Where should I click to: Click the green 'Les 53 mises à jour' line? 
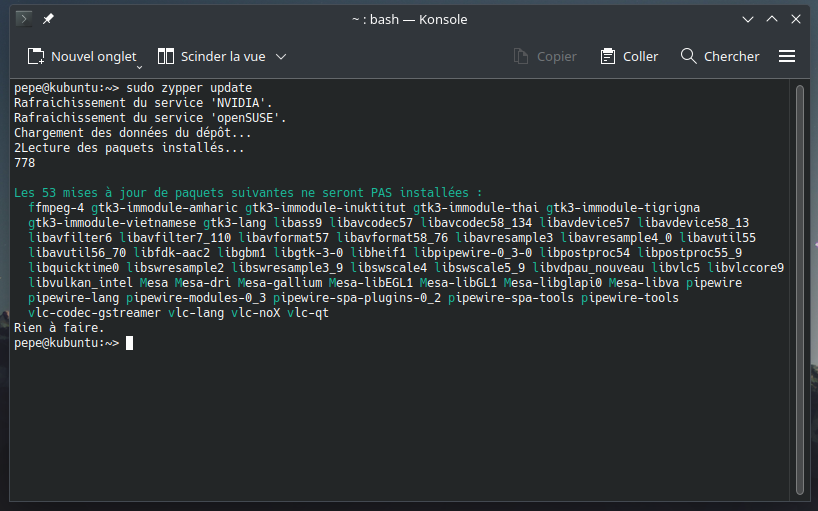coord(248,193)
